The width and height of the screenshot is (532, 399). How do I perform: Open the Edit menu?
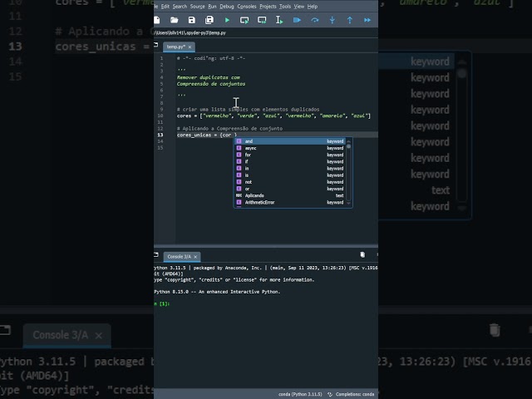[x=165, y=7]
